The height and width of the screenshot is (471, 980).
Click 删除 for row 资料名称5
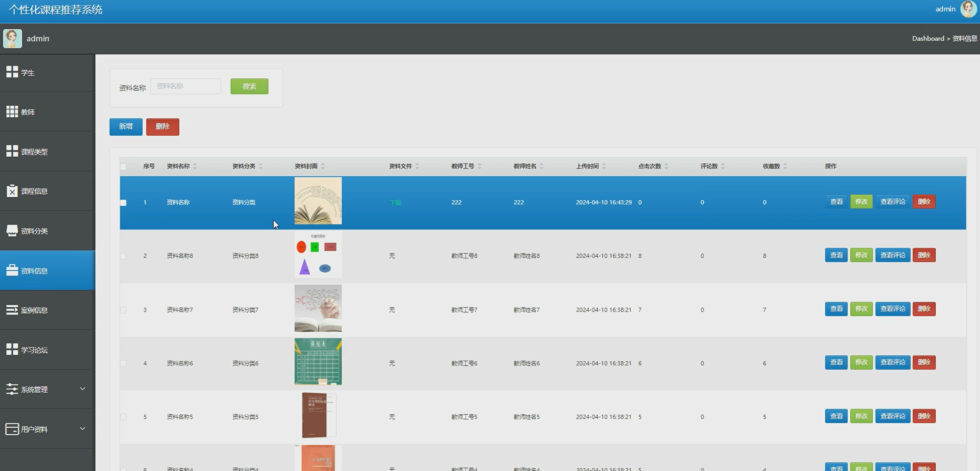click(924, 416)
